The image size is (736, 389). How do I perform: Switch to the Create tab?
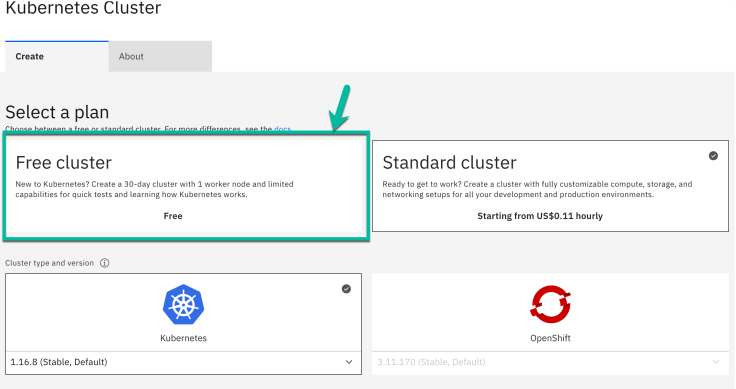pos(57,56)
